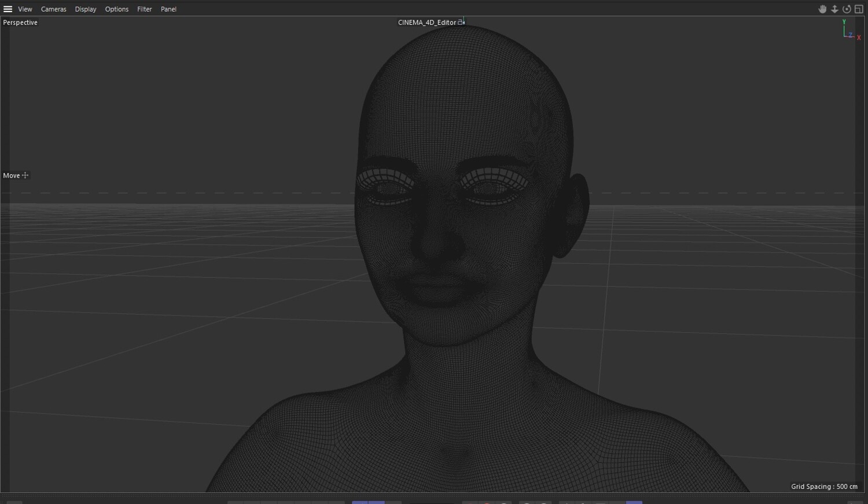Open the Panel menu
Image resolution: width=868 pixels, height=504 pixels.
pyautogui.click(x=168, y=9)
